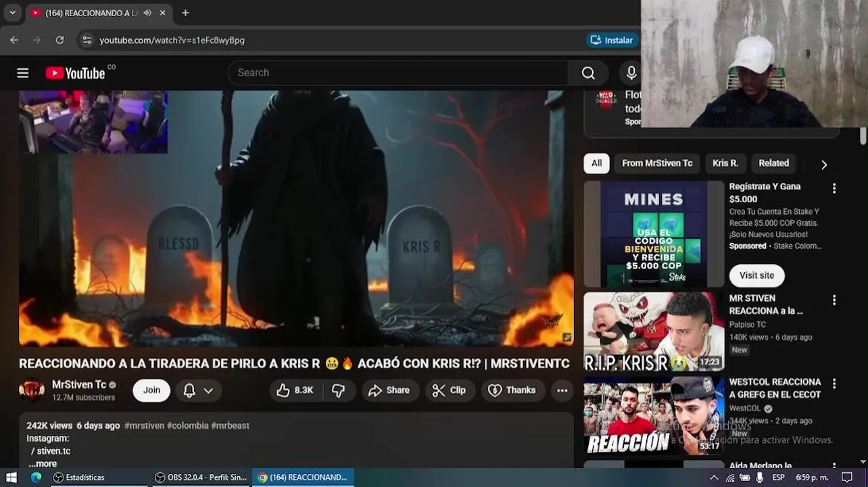This screenshot has height=487, width=868.
Task: Select the Kris R. filter chip
Action: point(725,163)
